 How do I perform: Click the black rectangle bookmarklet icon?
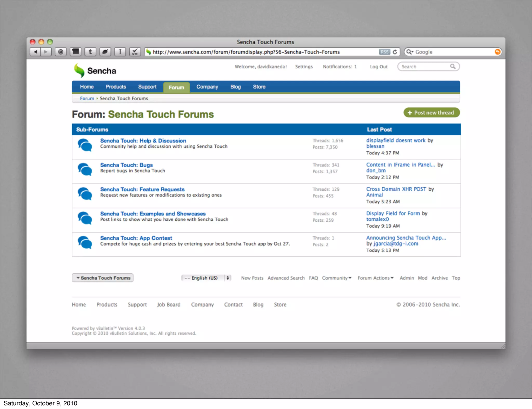click(75, 52)
